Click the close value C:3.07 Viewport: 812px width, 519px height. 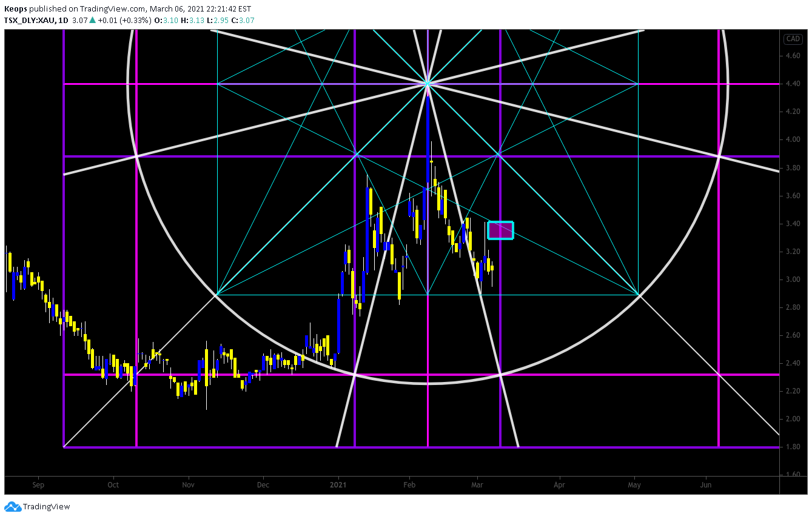tap(243, 20)
